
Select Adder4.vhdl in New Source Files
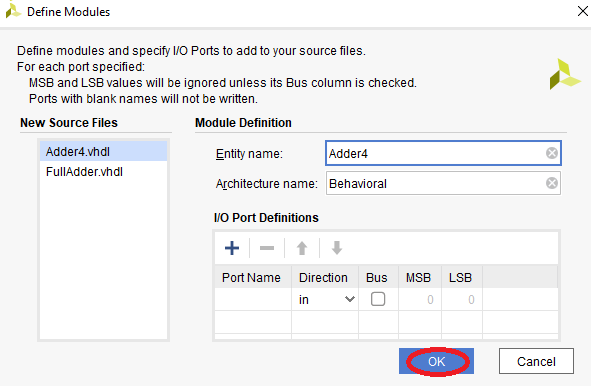click(103, 152)
